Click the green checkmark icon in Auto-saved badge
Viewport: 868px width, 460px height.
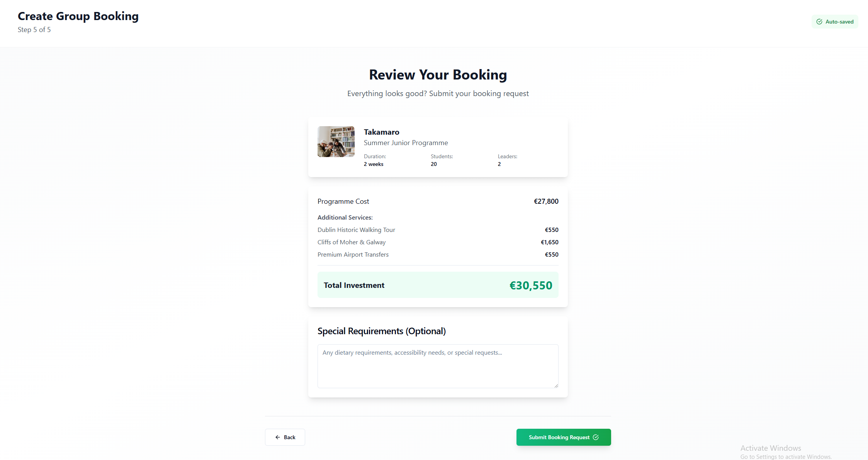pos(819,22)
